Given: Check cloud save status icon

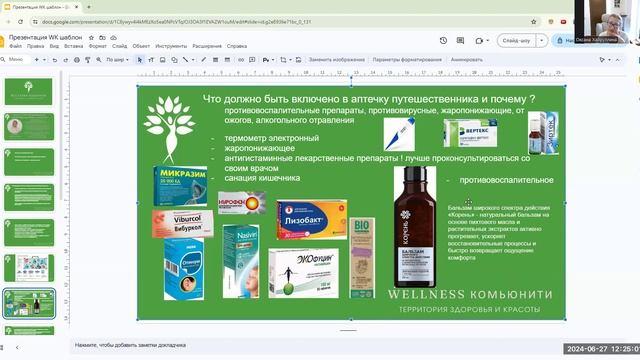Looking at the screenshot, I should [113, 38].
